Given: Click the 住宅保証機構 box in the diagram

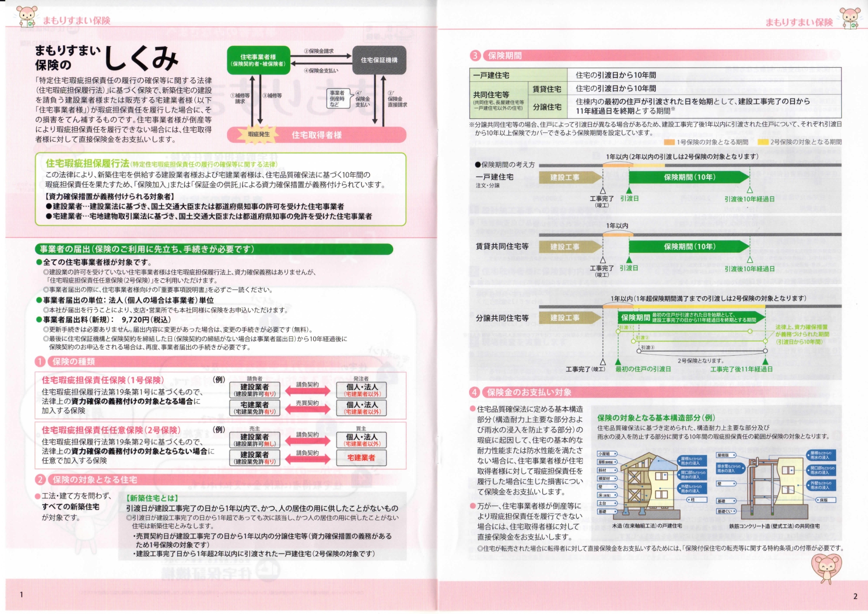Looking at the screenshot, I should [x=379, y=59].
